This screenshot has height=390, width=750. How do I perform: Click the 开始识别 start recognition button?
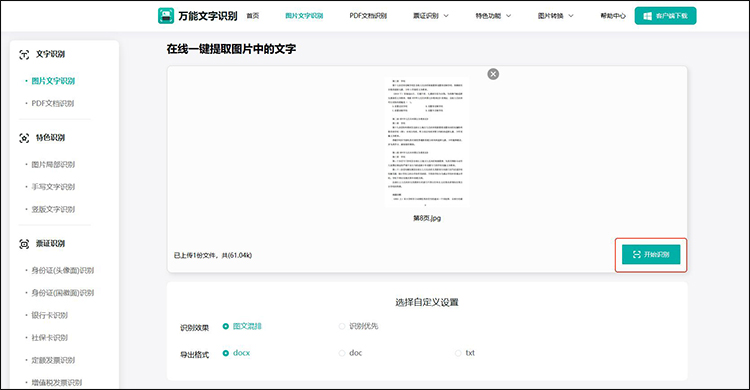tap(651, 255)
